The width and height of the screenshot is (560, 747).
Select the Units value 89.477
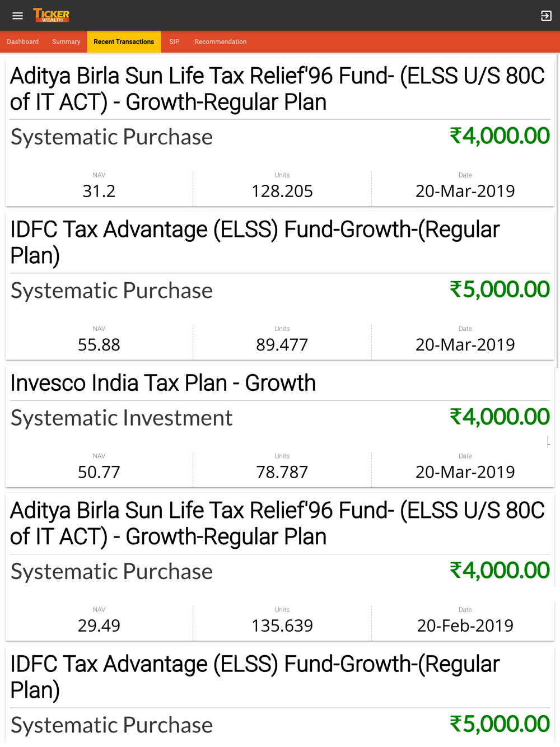pos(282,344)
